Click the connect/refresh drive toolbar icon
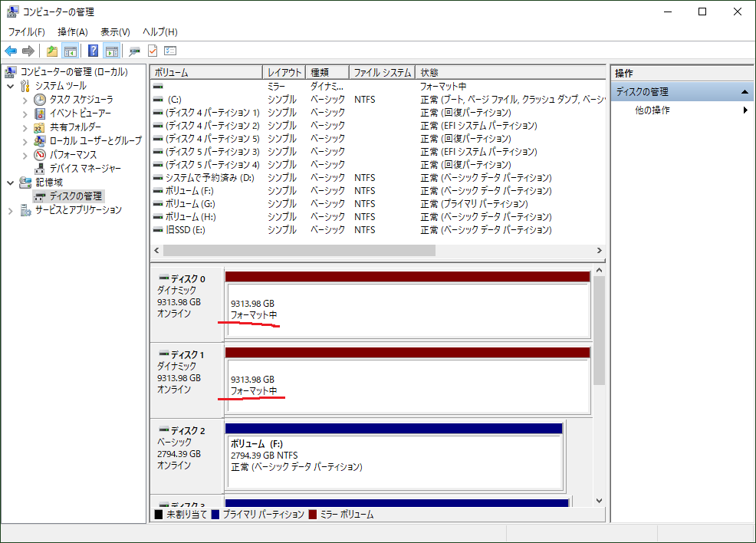This screenshot has height=543, width=756. tap(134, 51)
